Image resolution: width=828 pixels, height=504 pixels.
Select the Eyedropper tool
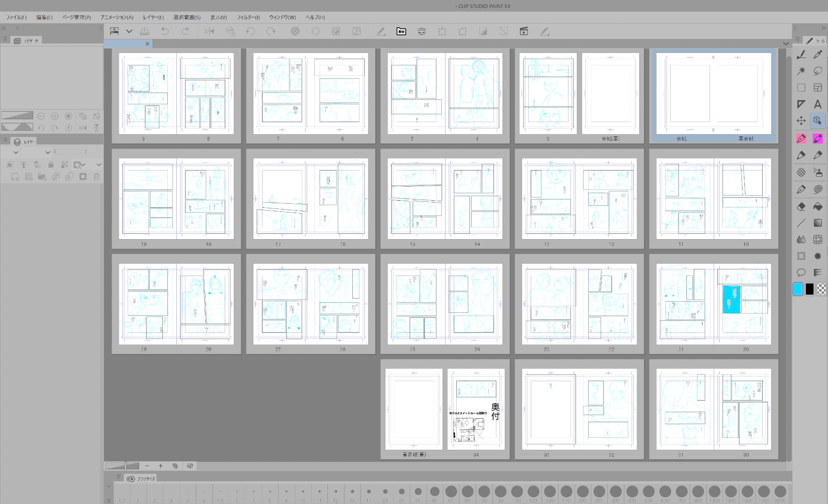click(818, 55)
